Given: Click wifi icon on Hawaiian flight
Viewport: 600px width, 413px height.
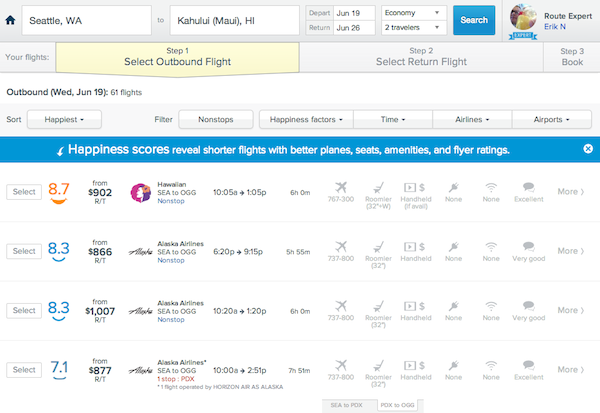Looking at the screenshot, I should click(491, 188).
